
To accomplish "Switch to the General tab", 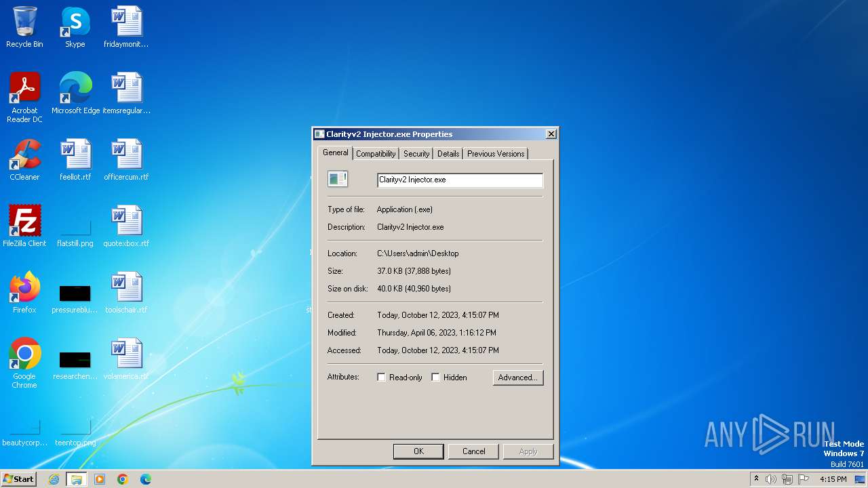I will click(336, 153).
